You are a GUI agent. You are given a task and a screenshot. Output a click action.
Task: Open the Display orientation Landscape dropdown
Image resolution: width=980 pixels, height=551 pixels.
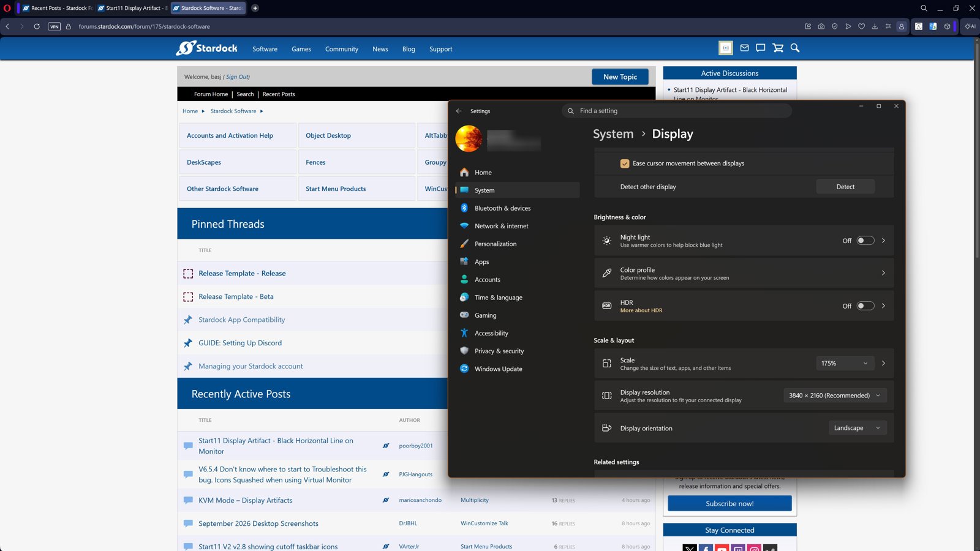click(x=858, y=428)
